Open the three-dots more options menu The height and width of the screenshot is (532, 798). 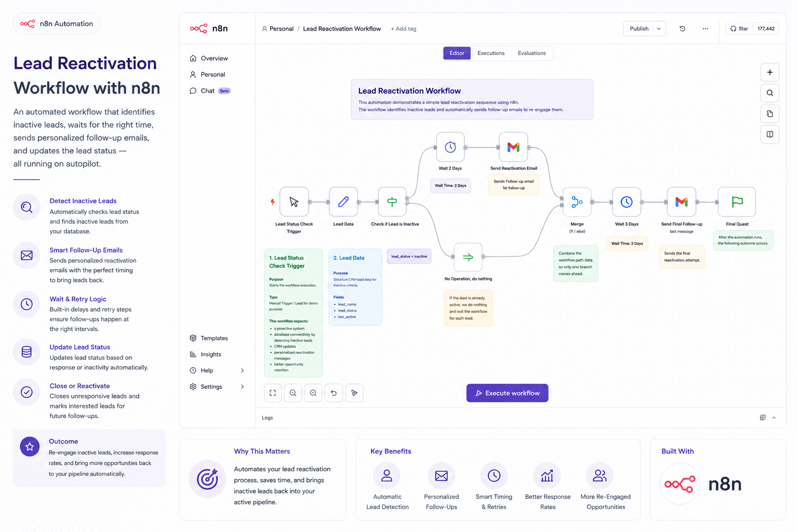[x=705, y=29]
